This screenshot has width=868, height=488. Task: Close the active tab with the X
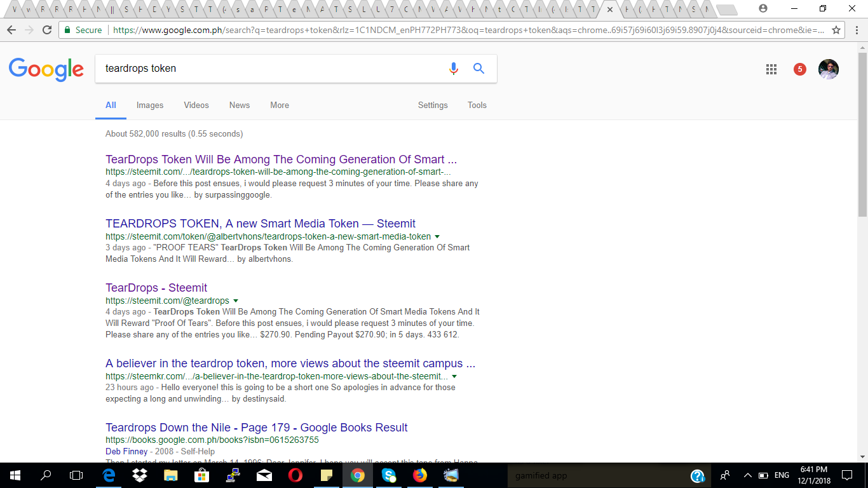click(610, 10)
